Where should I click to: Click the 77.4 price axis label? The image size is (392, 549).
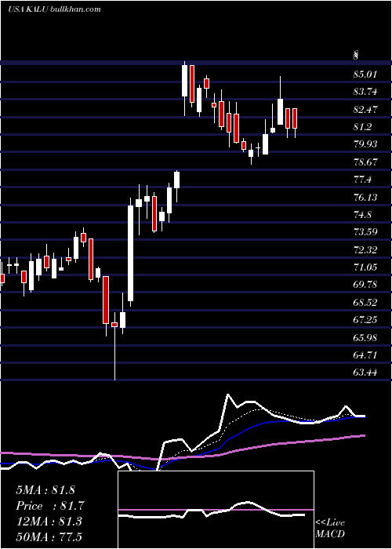tap(362, 180)
